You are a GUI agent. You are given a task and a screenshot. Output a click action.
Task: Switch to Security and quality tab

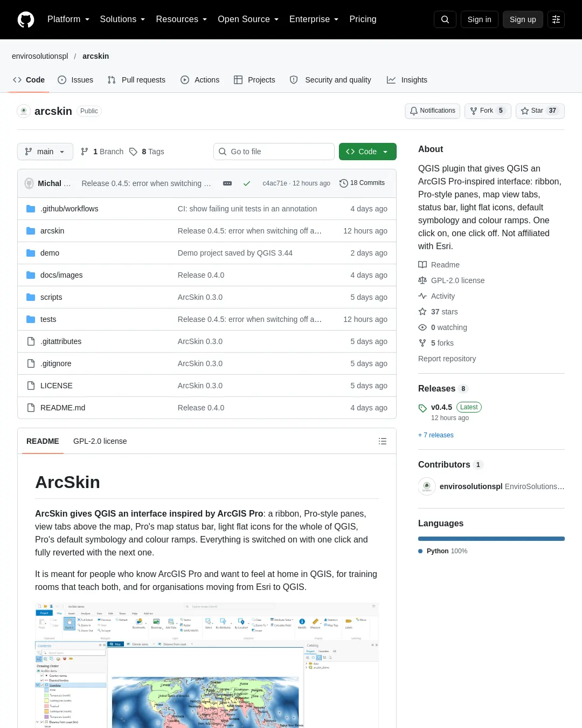click(x=330, y=80)
